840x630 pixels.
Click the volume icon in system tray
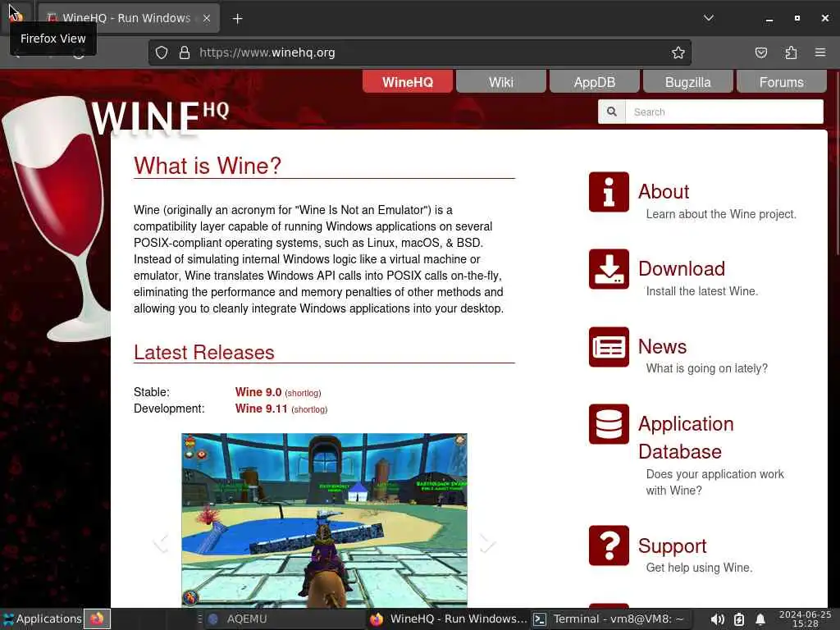click(x=717, y=619)
